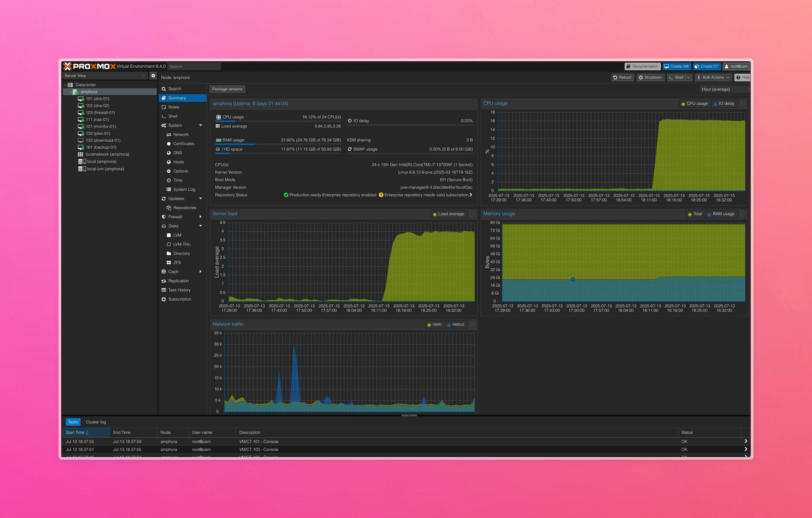
Task: Open Repositories page
Action: (182, 208)
